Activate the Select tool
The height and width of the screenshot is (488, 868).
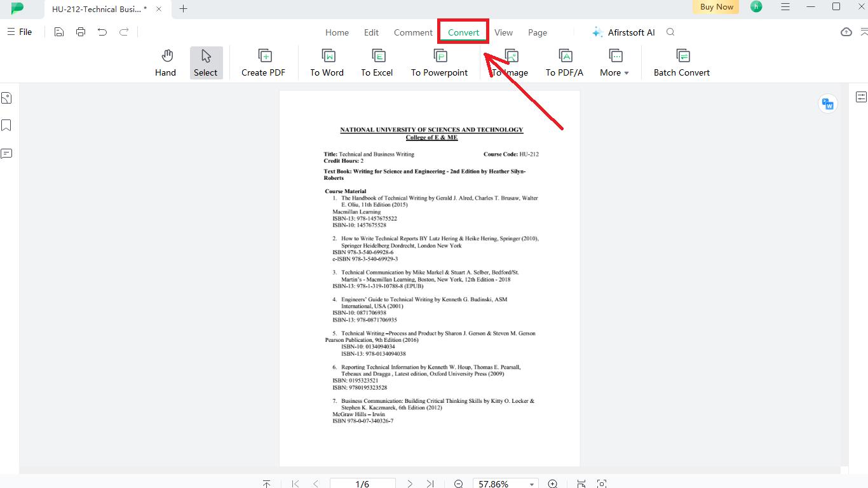pos(206,63)
